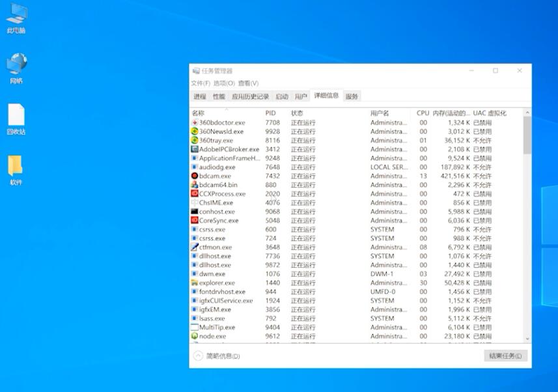Viewport: 558px width, 392px height.
Task: Open the 查看(V) menu
Action: [x=248, y=83]
